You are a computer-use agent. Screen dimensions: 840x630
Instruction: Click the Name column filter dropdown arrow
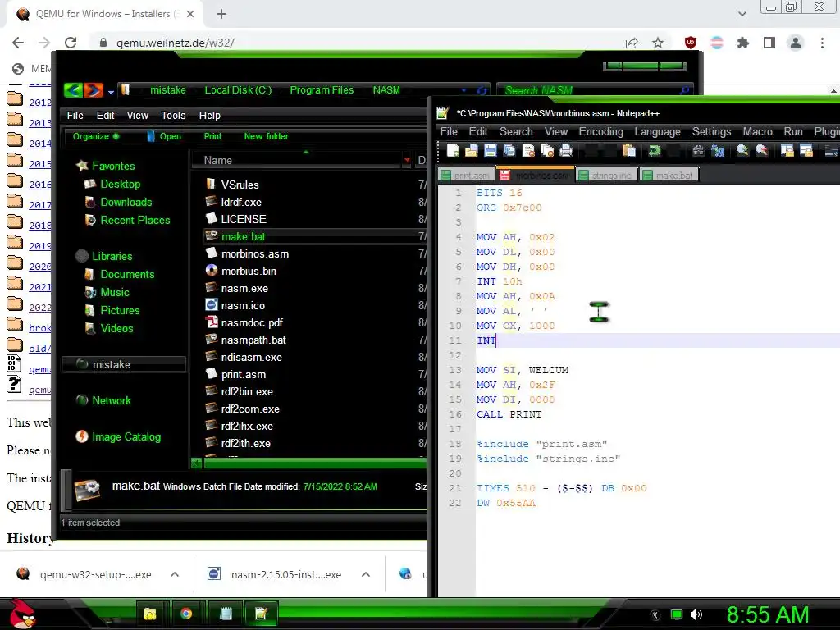(407, 160)
